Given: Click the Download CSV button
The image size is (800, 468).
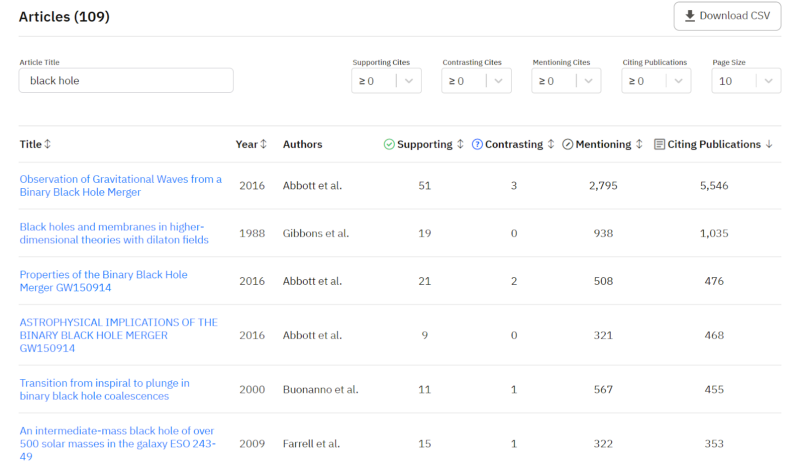Looking at the screenshot, I should 727,16.
